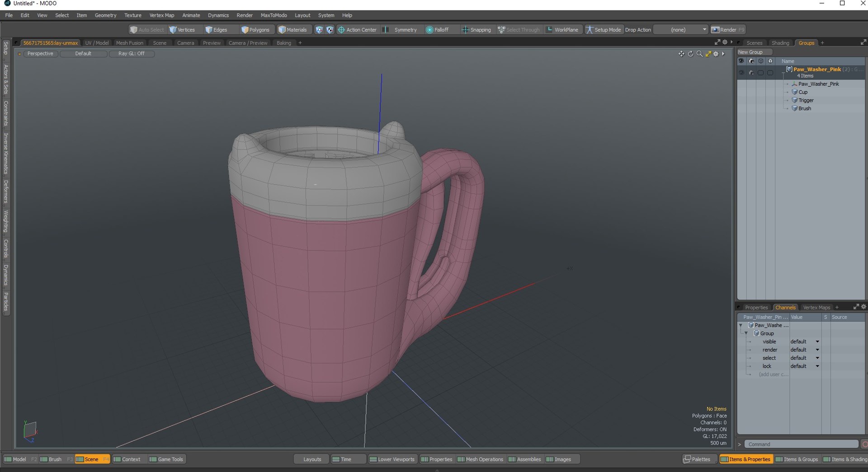
Task: Collapse the Paw_Washe... tree in Channels
Action: (741, 325)
